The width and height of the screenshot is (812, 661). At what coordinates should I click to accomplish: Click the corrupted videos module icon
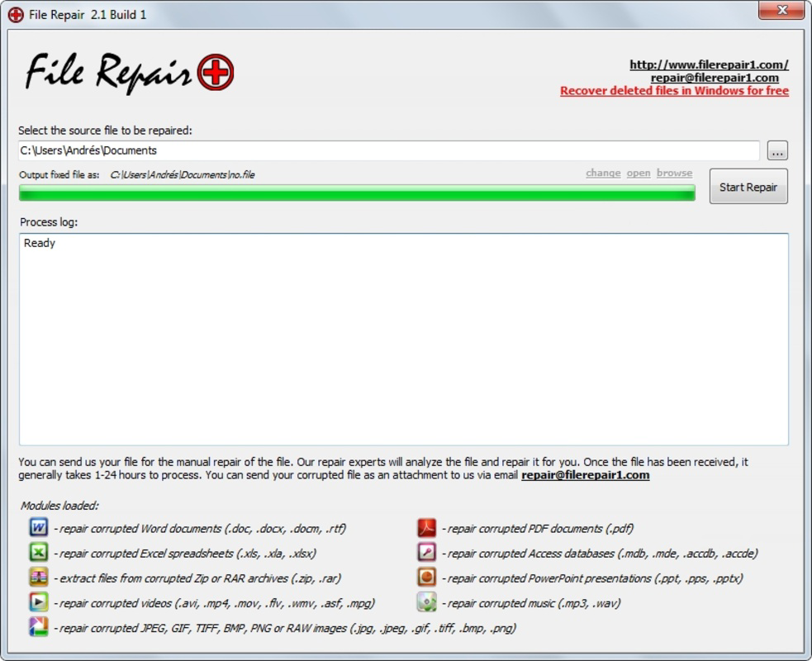38,602
